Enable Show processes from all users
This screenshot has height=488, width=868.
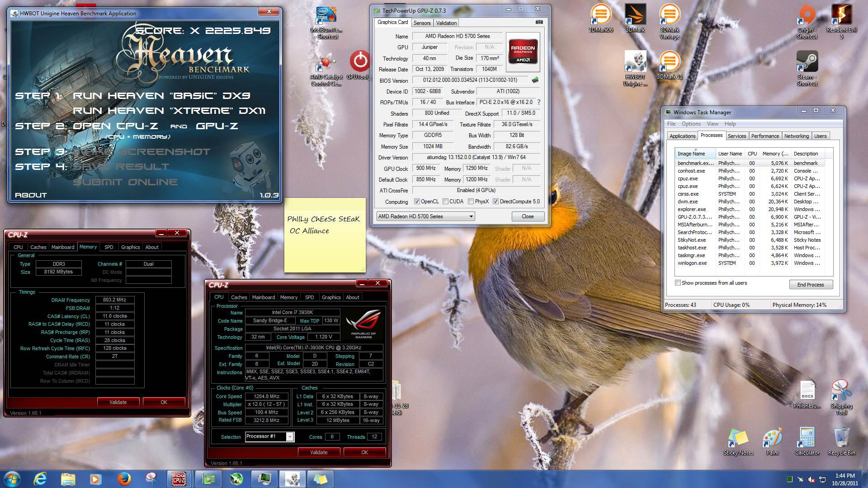[x=678, y=283]
